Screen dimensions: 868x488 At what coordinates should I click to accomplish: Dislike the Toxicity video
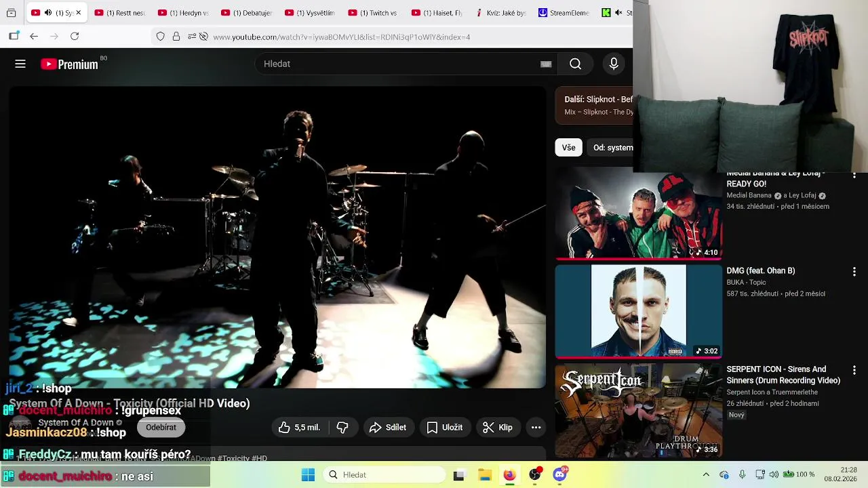coord(342,428)
